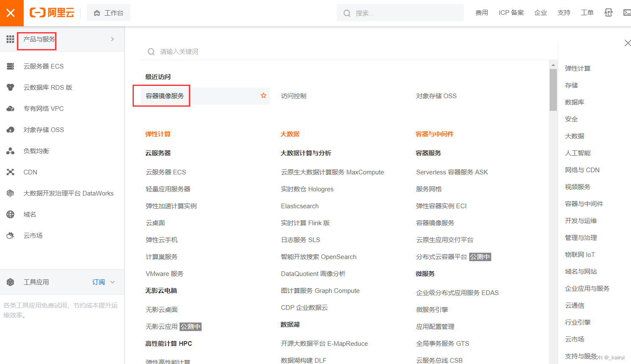This screenshot has width=631, height=364.
Task: Click the domain globe icon in sidebar
Action: click(11, 215)
